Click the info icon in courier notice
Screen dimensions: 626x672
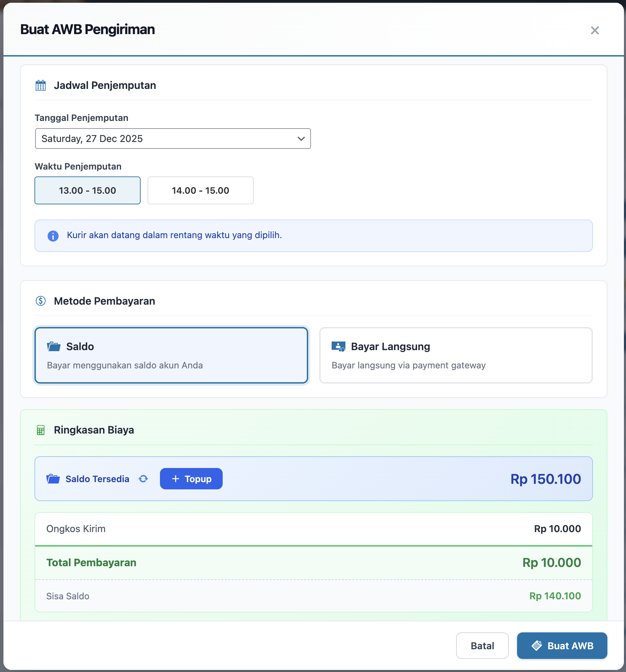click(x=53, y=236)
